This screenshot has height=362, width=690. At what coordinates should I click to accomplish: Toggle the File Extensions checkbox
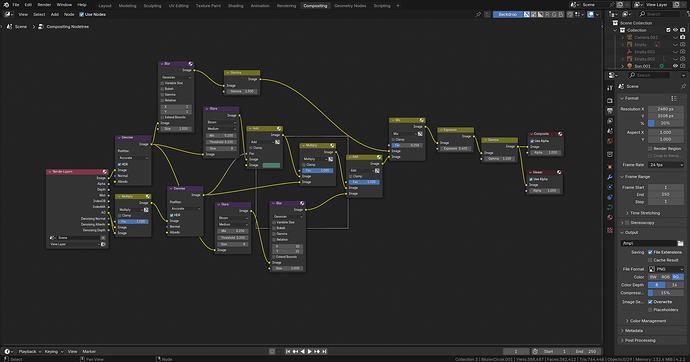(650, 252)
